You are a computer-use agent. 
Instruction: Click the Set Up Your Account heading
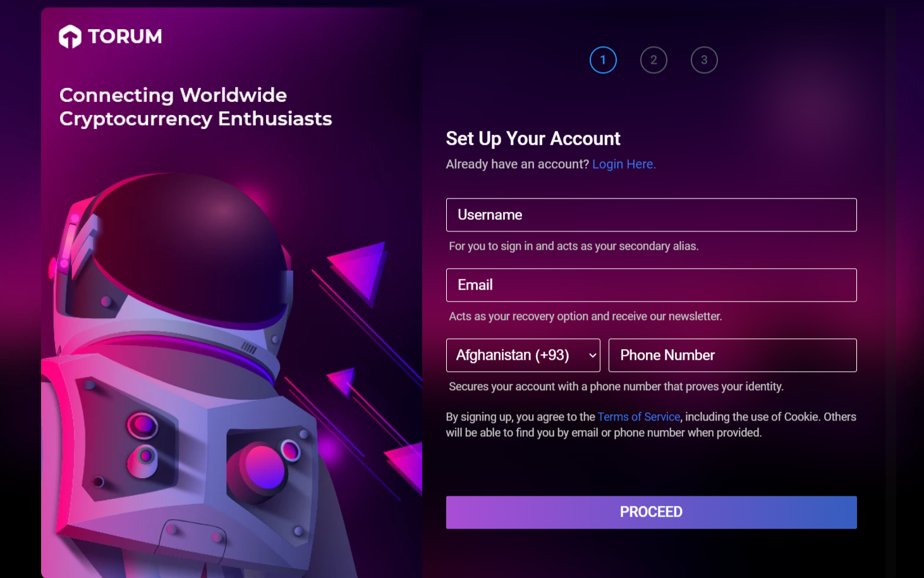pos(533,138)
